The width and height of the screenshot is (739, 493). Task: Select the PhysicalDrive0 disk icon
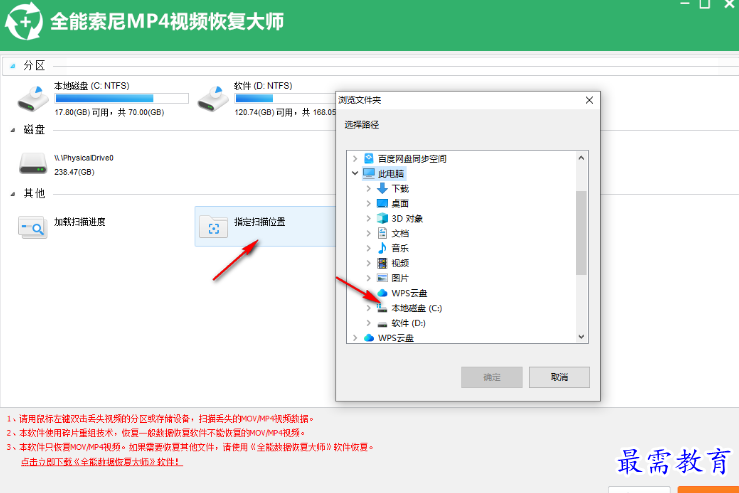pyautogui.click(x=33, y=164)
